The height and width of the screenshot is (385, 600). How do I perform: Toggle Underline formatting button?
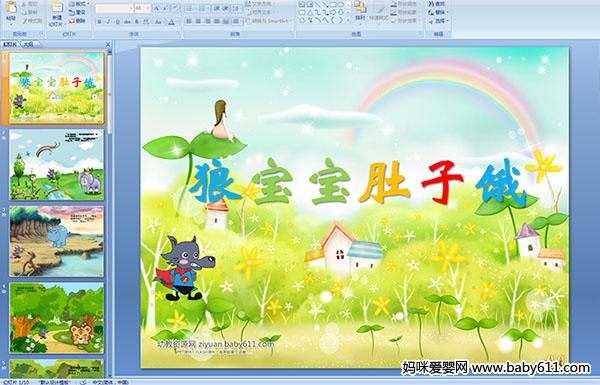click(117, 22)
